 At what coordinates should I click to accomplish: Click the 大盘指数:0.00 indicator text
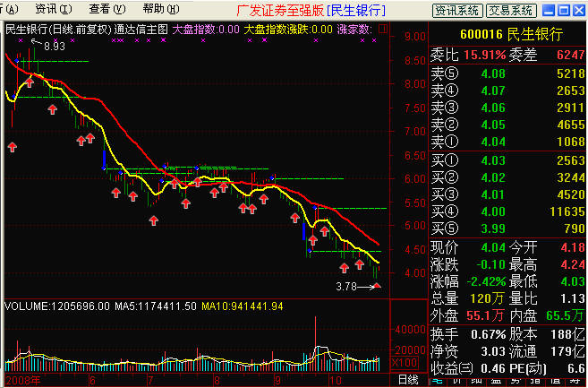(206, 30)
